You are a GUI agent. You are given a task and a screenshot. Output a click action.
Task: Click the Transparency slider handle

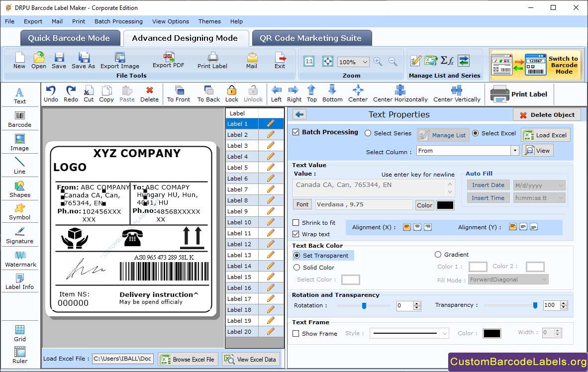coord(535,306)
